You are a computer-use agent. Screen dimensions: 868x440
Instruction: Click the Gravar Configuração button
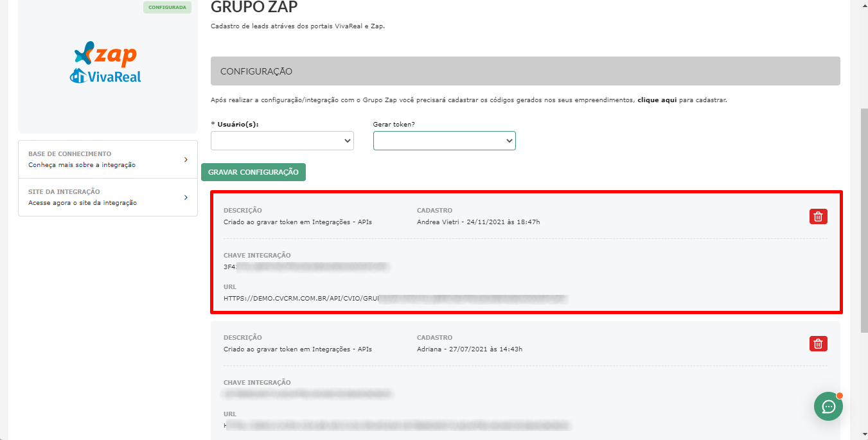click(x=253, y=172)
